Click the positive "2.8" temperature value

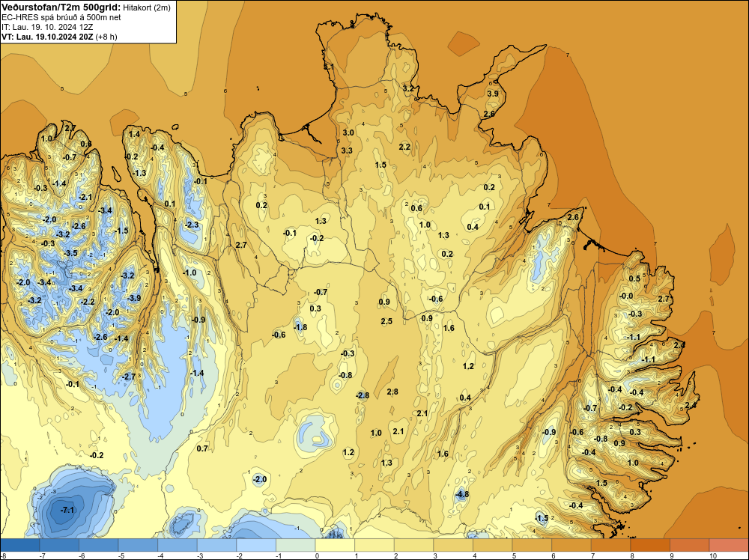[392, 392]
